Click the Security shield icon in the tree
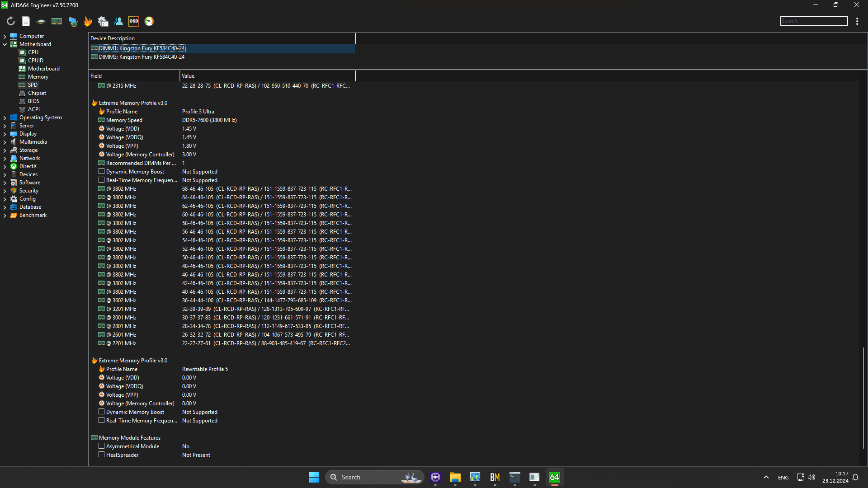 click(14, 191)
